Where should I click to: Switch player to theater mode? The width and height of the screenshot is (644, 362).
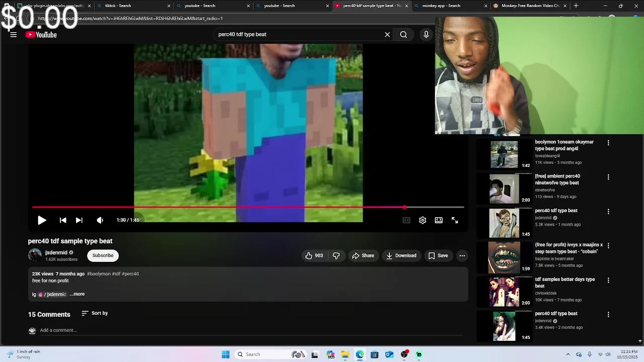[x=439, y=220]
